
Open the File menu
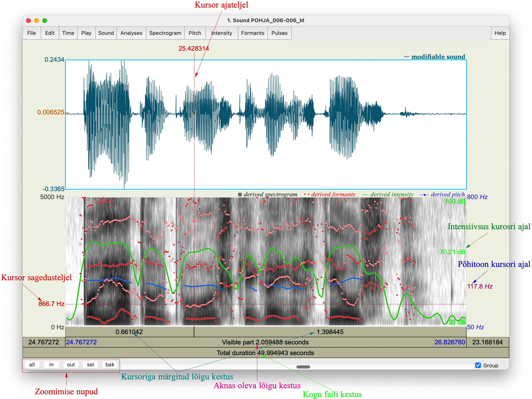pos(31,33)
